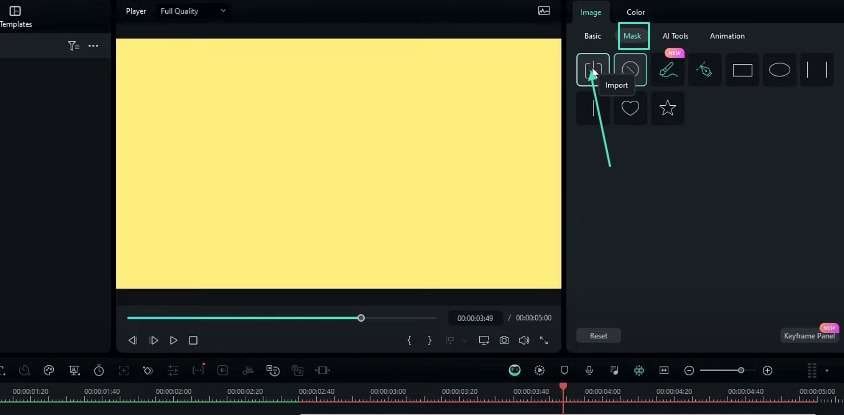Click the timeline zoom out minus button
This screenshot has width=844, height=415.
point(688,370)
